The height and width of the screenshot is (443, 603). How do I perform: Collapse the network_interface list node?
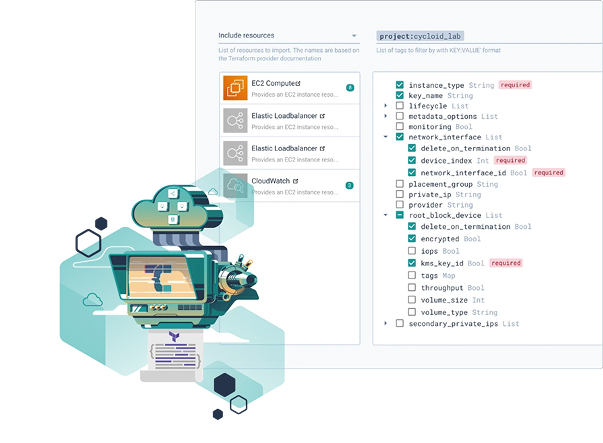(386, 137)
